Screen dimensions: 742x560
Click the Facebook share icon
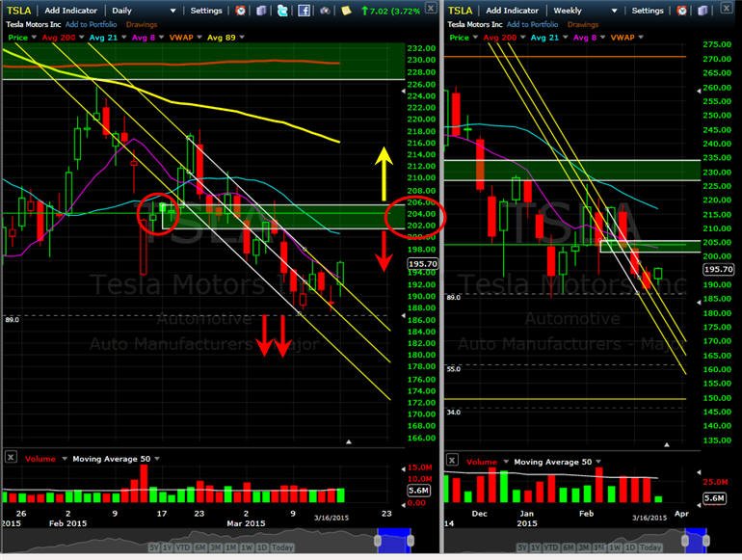(x=304, y=10)
